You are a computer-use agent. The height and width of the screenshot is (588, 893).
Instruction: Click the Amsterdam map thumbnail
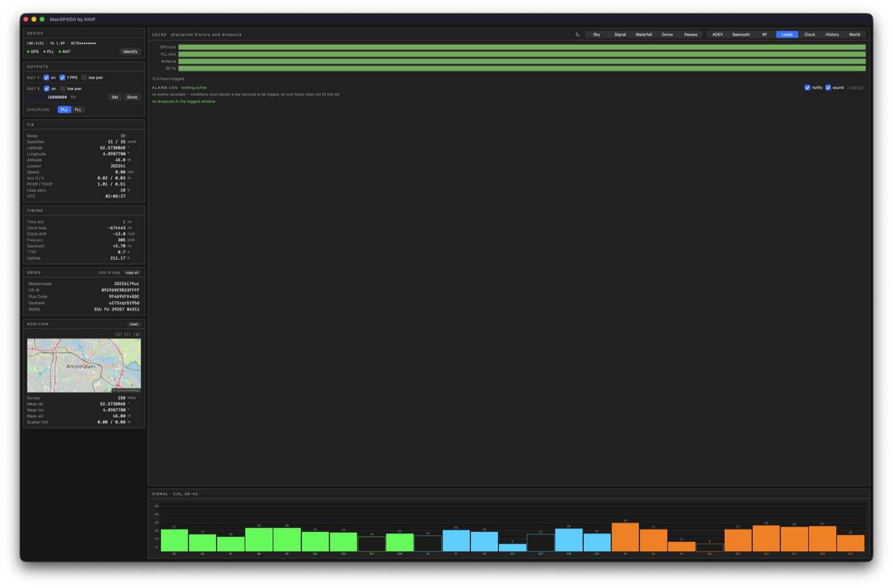point(84,365)
